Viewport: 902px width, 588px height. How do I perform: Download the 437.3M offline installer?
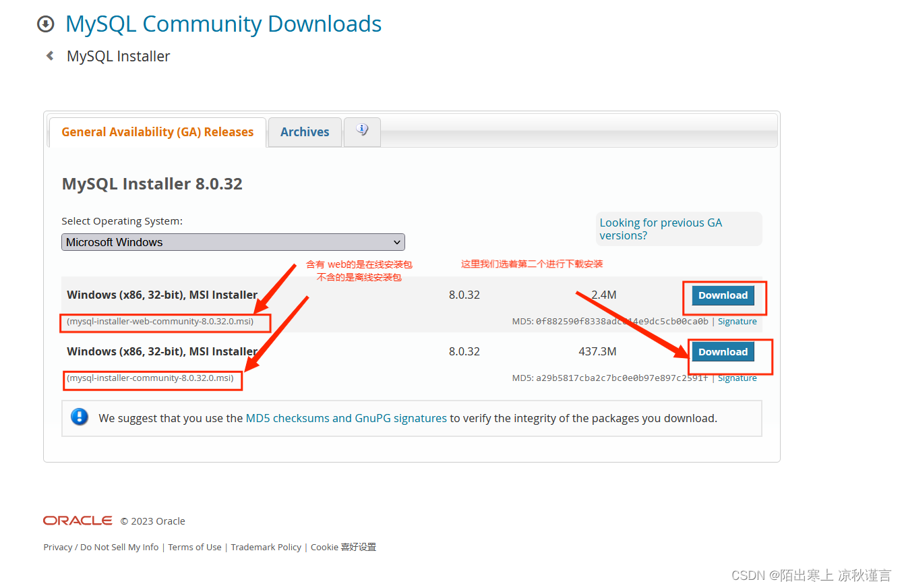pyautogui.click(x=723, y=352)
